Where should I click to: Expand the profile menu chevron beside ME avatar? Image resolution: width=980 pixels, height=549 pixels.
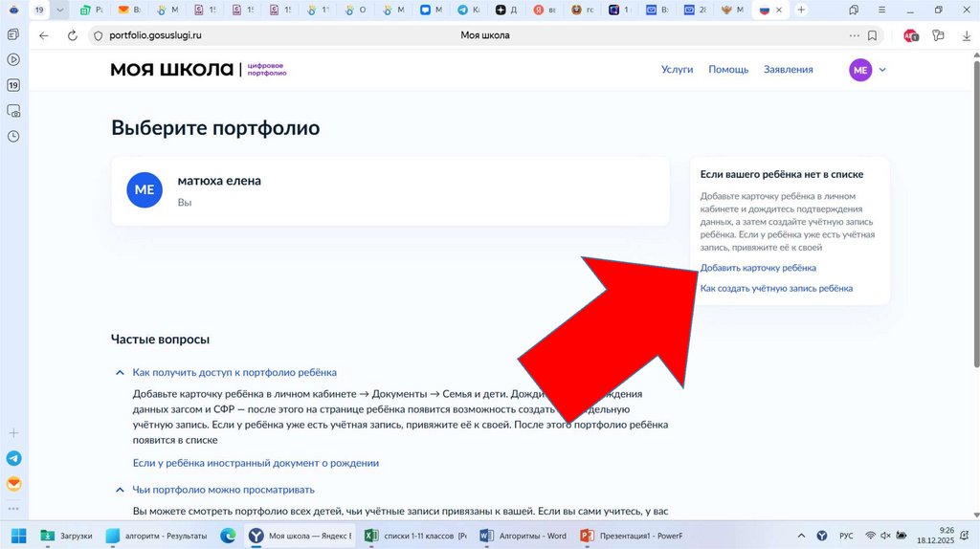point(882,70)
